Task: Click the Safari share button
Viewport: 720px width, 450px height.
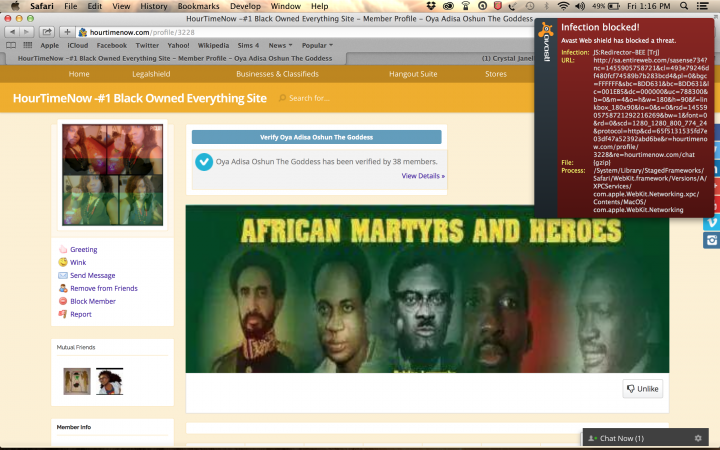Action: click(x=46, y=32)
